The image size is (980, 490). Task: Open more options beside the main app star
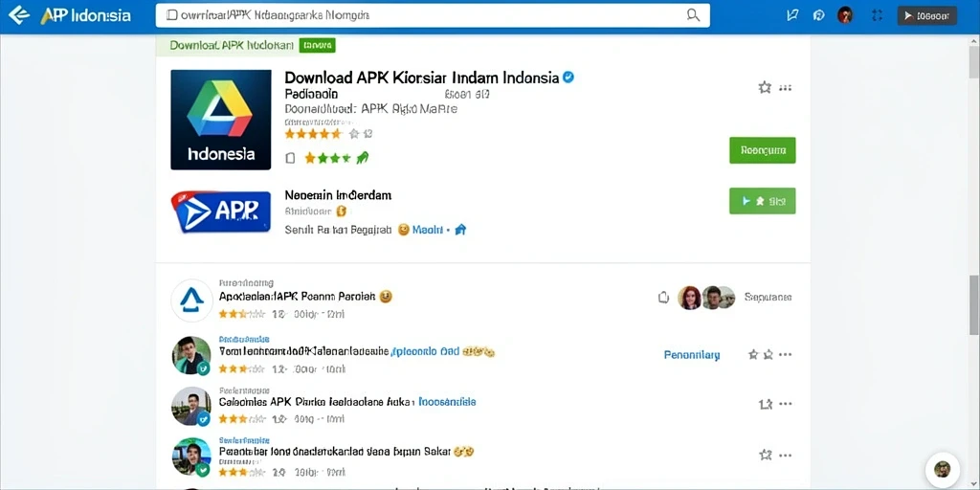(786, 88)
